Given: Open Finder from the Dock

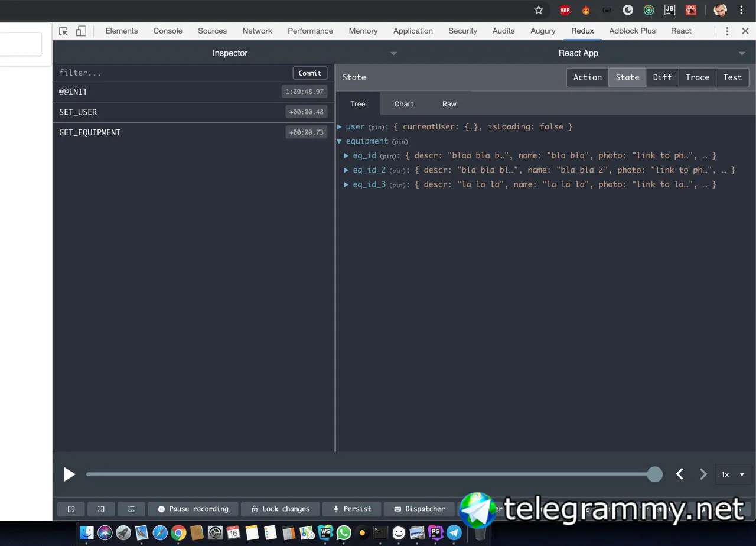Looking at the screenshot, I should (87, 532).
